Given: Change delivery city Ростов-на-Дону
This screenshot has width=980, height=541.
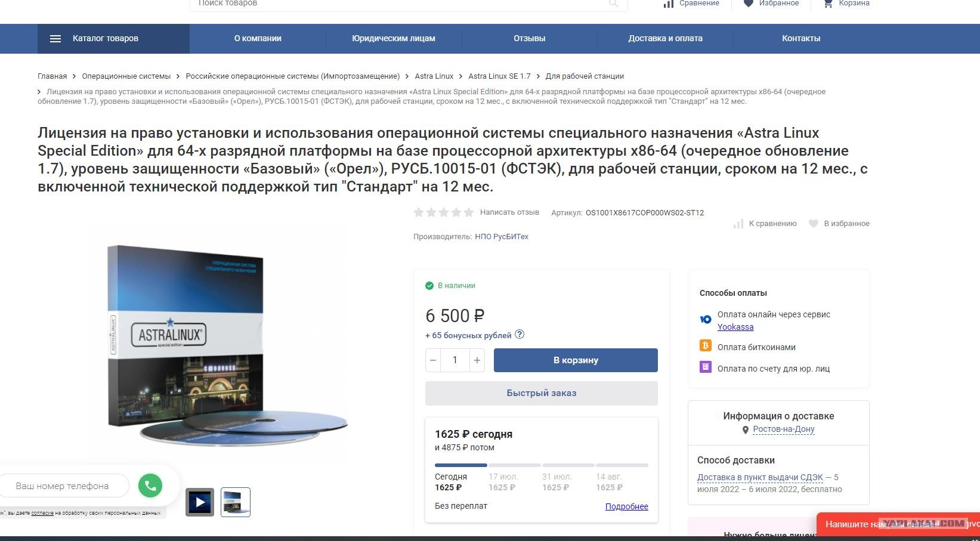Looking at the screenshot, I should (784, 429).
